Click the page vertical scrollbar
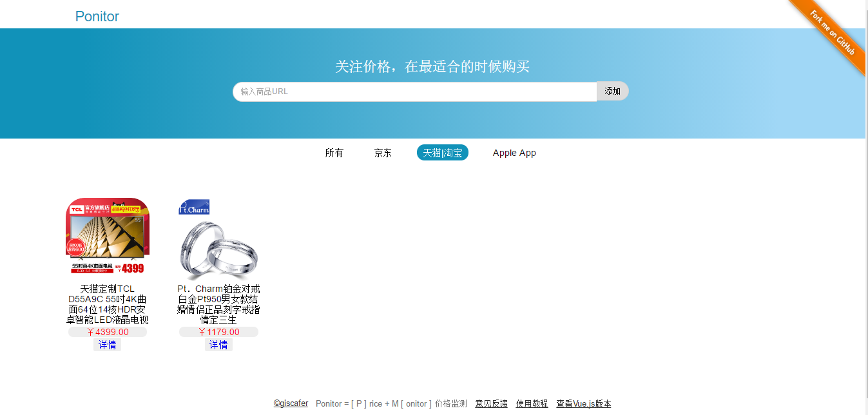The width and height of the screenshot is (868, 415). [866, 207]
